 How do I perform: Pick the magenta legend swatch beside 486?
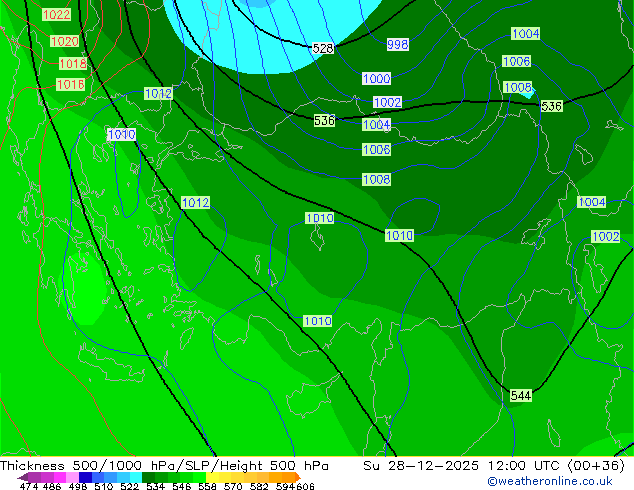point(60,477)
